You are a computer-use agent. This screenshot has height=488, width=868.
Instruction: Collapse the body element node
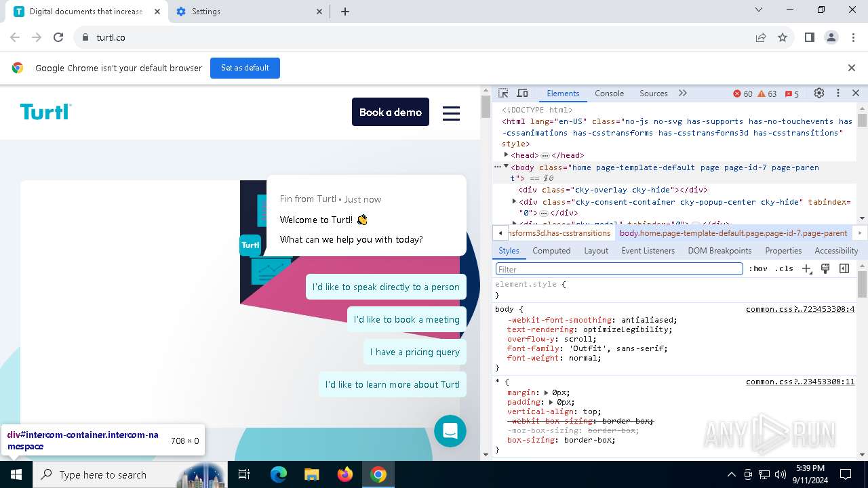(506, 167)
